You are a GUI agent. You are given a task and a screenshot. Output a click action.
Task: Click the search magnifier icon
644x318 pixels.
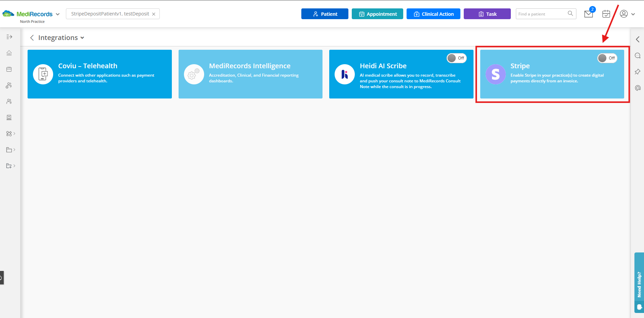(570, 13)
